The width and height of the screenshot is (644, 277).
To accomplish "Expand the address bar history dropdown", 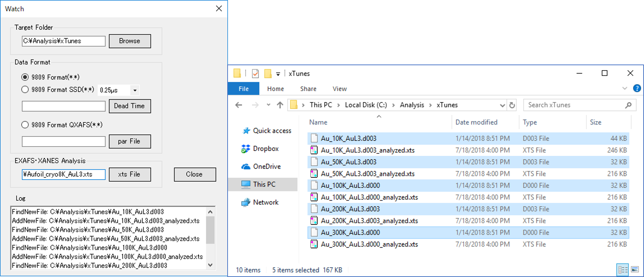I will pyautogui.click(x=502, y=105).
